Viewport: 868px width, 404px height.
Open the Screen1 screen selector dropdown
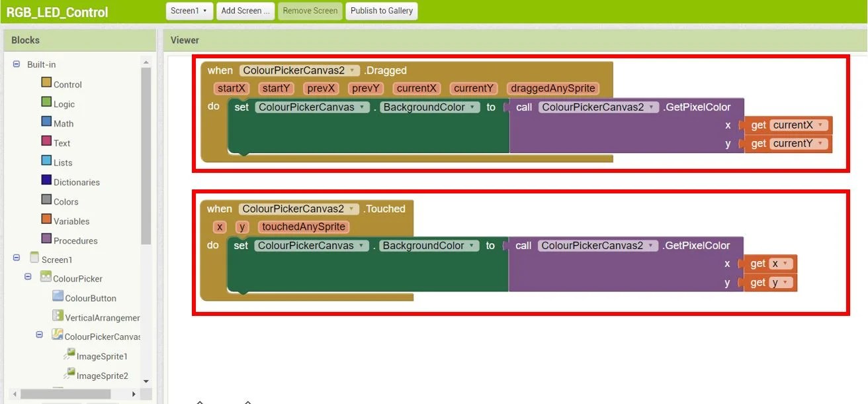click(189, 11)
